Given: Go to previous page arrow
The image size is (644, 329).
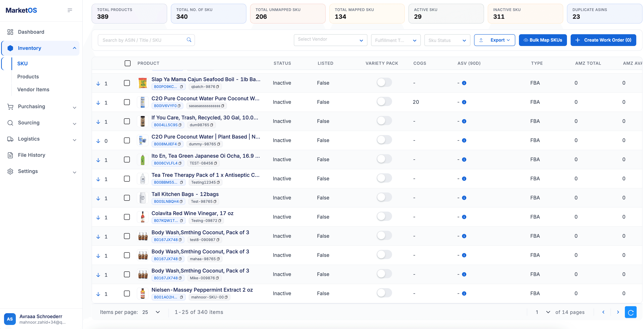Looking at the screenshot, I should pos(603,312).
